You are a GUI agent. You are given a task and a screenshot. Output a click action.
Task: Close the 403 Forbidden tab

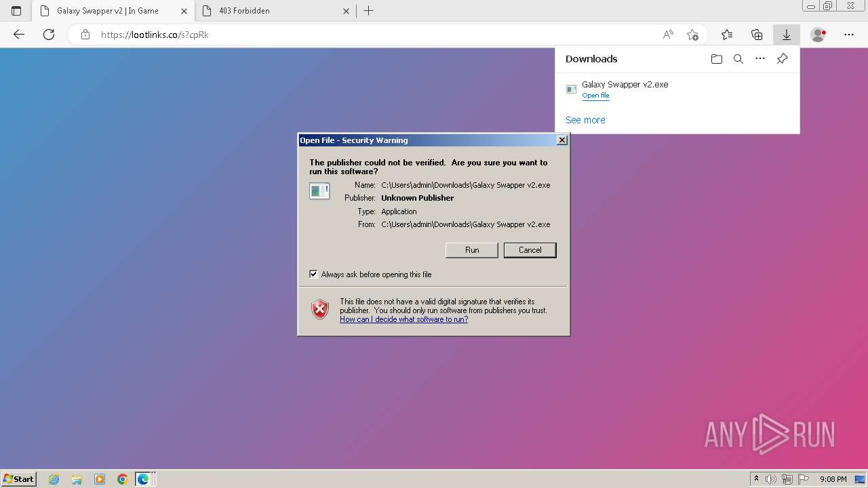pyautogui.click(x=346, y=11)
